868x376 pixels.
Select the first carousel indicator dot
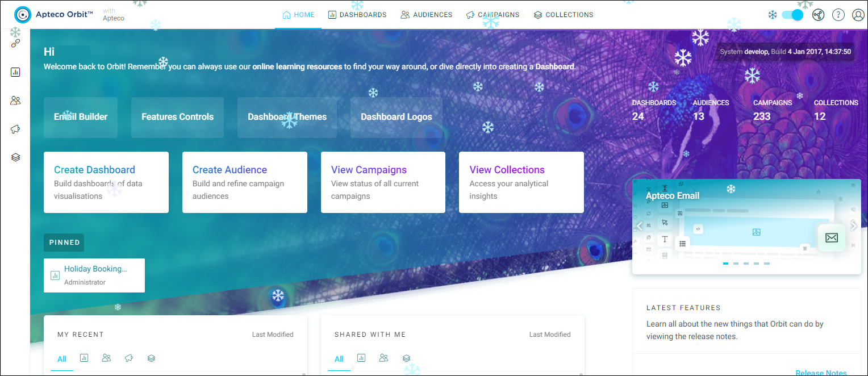point(725,264)
